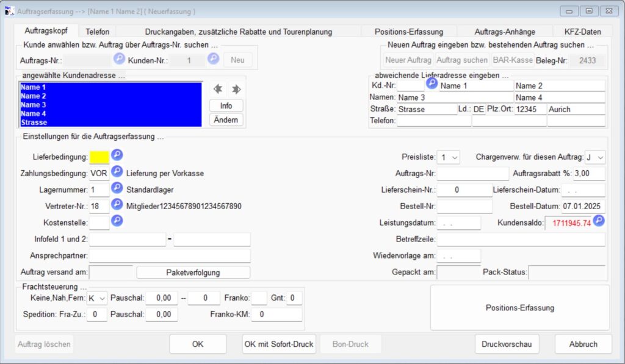Open the Kundensaldo detail magnifier icon
This screenshot has height=364, width=625.
[x=599, y=222]
